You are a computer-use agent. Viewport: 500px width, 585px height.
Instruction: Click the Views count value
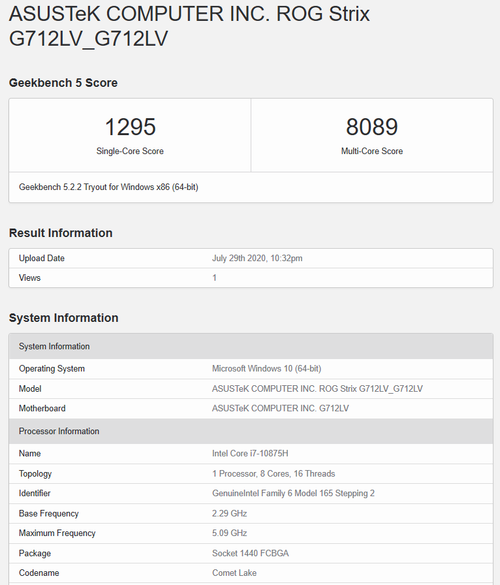tap(215, 278)
